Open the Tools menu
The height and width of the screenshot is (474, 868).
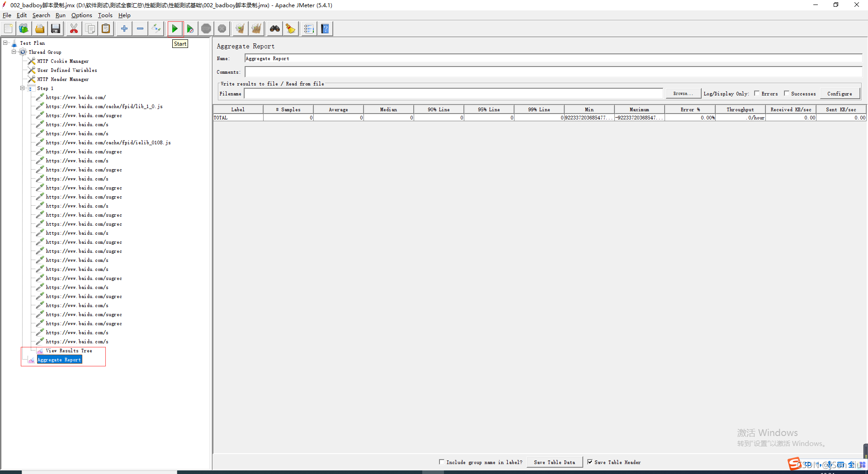coord(105,15)
